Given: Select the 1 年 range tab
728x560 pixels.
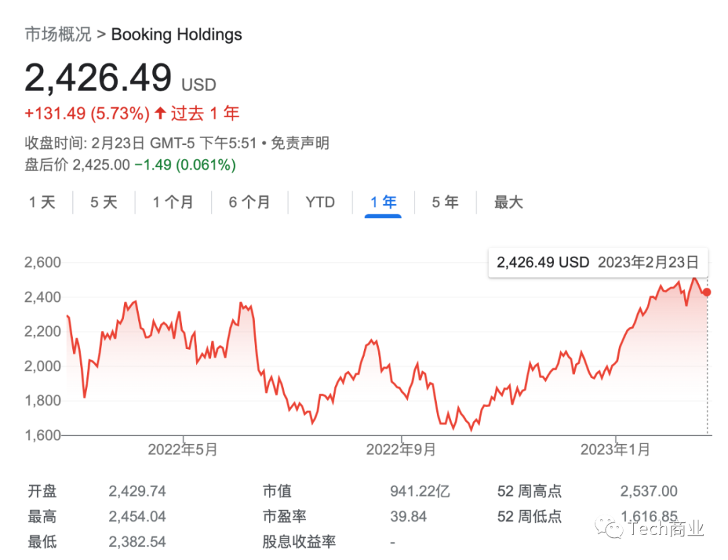Looking at the screenshot, I should coord(383,202).
